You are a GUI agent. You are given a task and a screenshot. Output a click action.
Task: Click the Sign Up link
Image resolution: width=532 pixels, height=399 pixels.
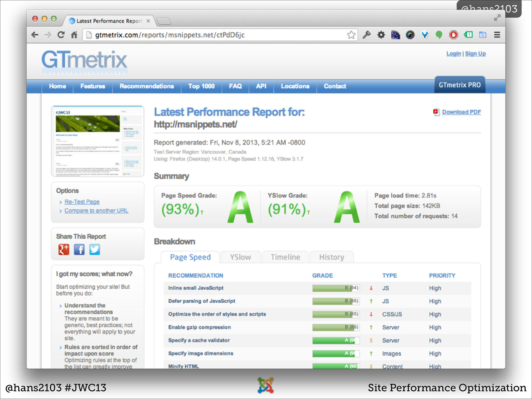point(475,54)
